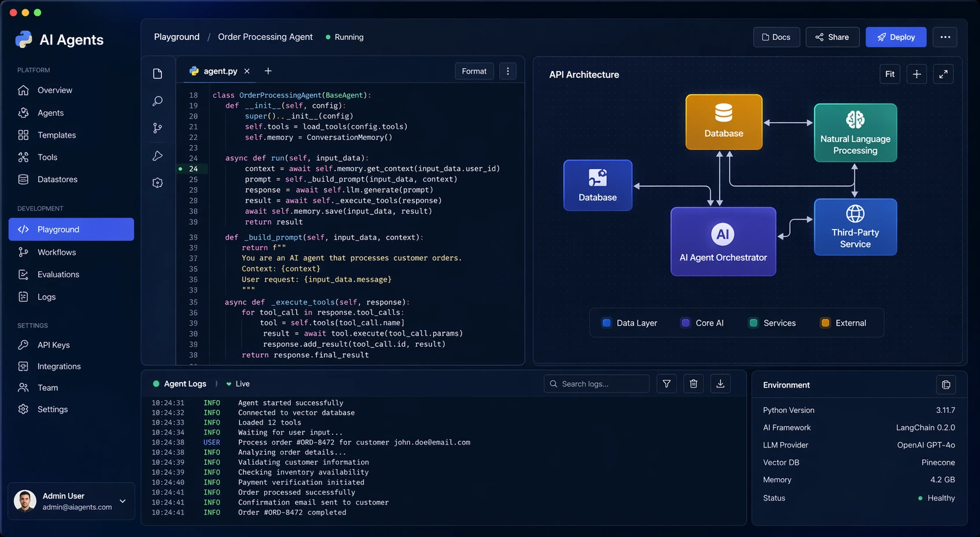This screenshot has height=537, width=980.
Task: Open the source control branch icon
Action: coord(157,128)
